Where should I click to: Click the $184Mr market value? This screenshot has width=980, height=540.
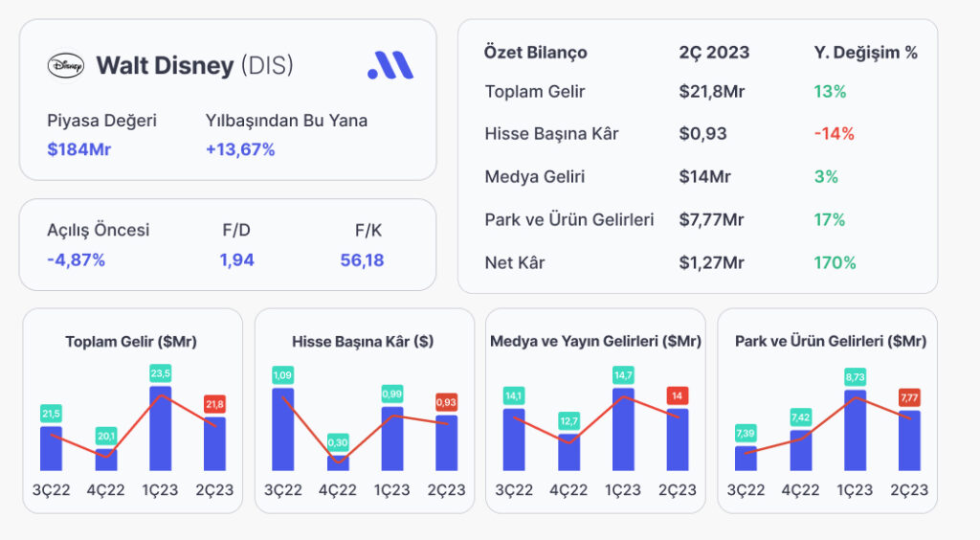[x=79, y=149]
